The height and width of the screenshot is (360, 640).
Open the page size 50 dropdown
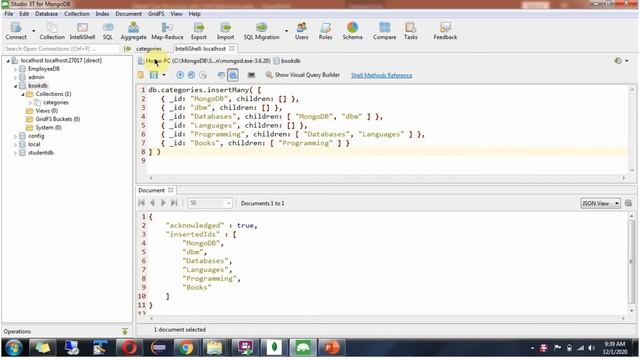pyautogui.click(x=228, y=203)
